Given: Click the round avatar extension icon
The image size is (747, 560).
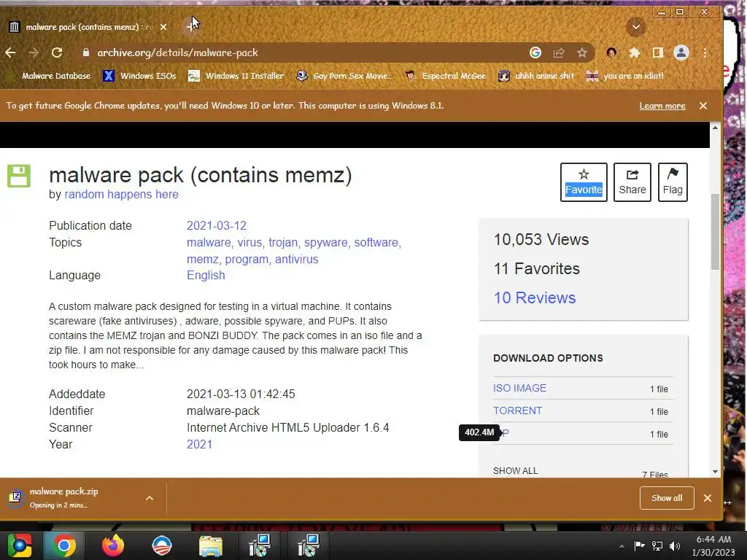Looking at the screenshot, I should [x=612, y=52].
